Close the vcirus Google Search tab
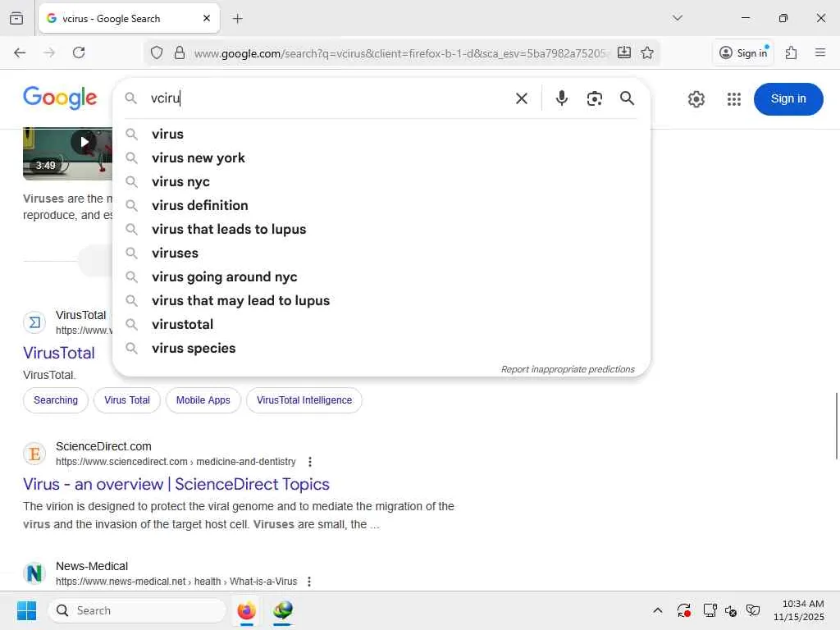 pyautogui.click(x=207, y=18)
